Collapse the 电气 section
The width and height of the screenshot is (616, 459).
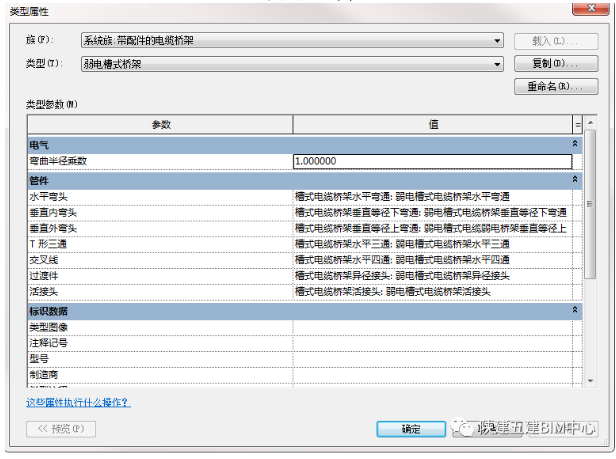click(x=575, y=144)
